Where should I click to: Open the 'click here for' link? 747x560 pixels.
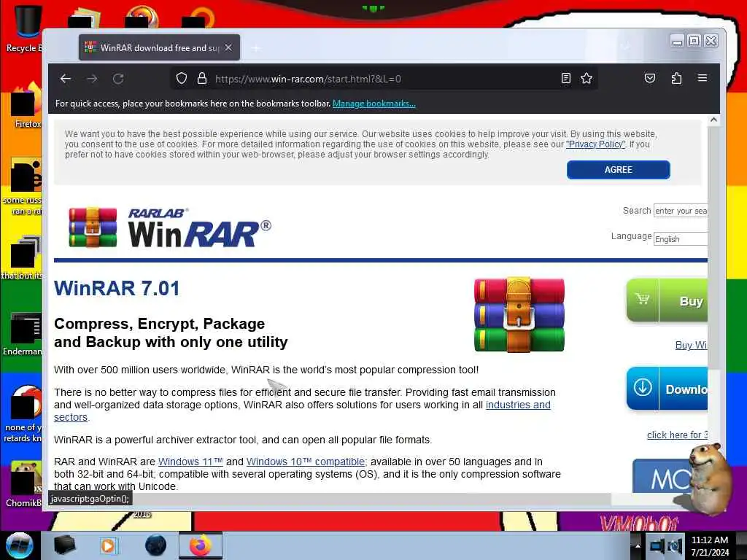point(677,435)
